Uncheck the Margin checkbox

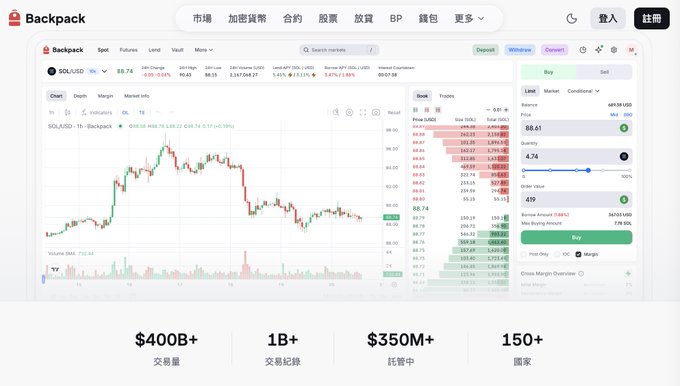coord(578,254)
